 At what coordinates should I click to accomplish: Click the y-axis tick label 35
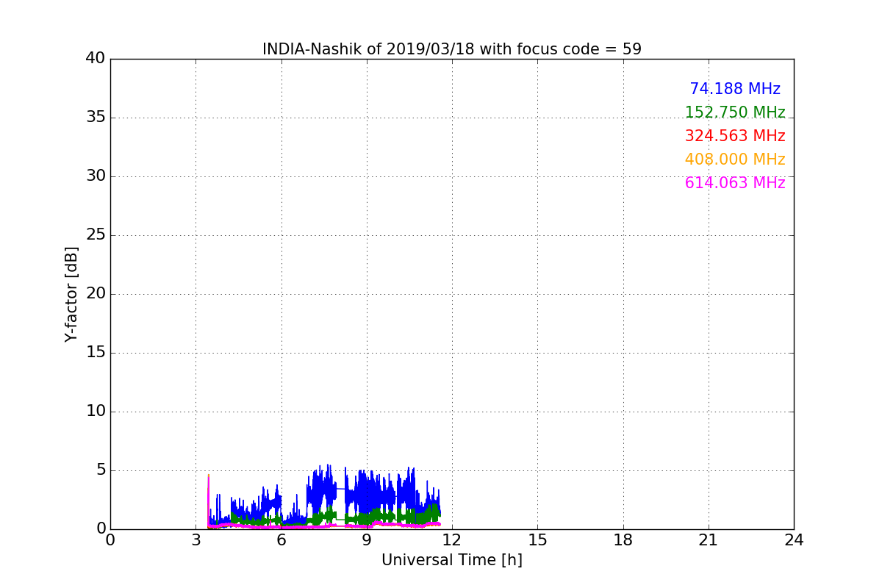click(x=96, y=118)
